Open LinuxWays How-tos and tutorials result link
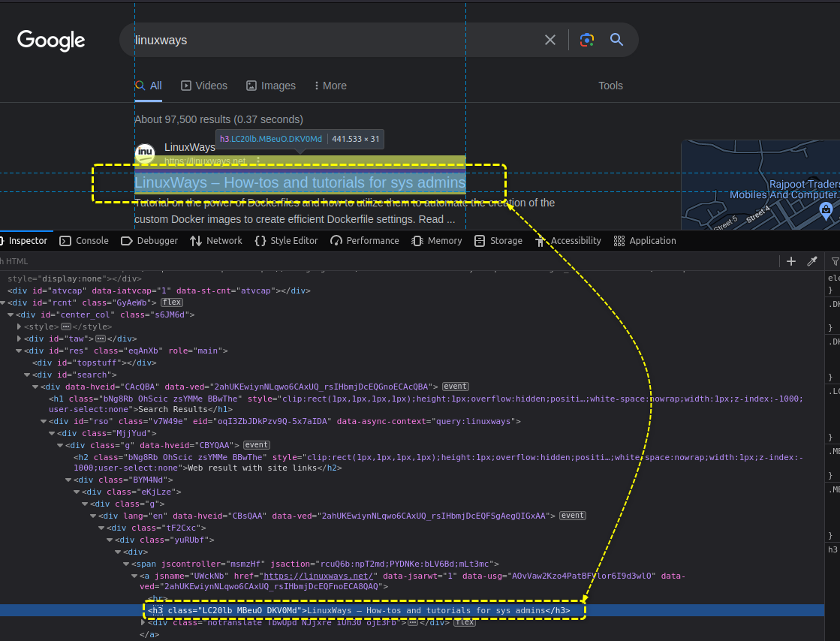 300,182
